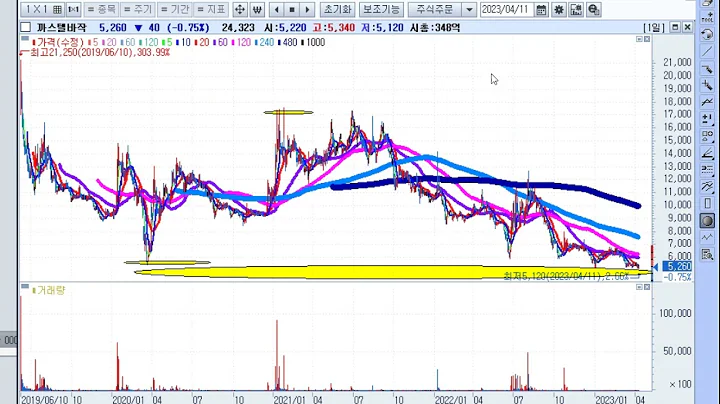Click the 보조기능 auxiliary functions button
This screenshot has width=720, height=404.
point(381,9)
